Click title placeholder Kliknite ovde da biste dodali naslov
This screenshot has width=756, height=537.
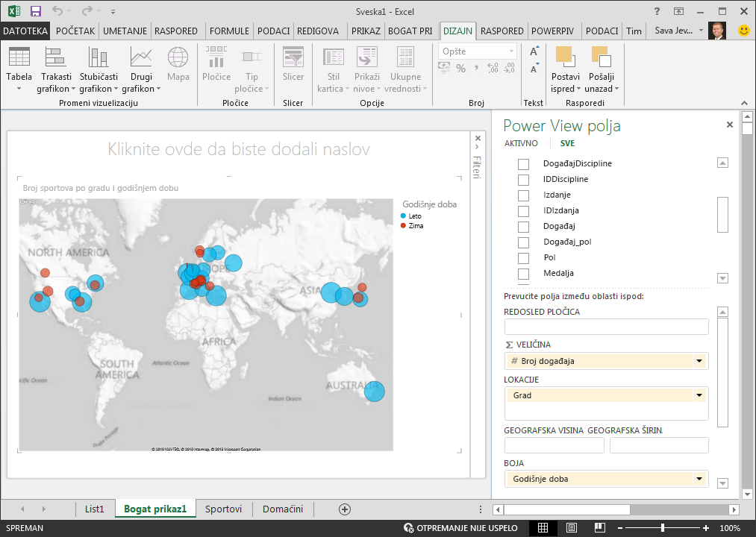239,149
